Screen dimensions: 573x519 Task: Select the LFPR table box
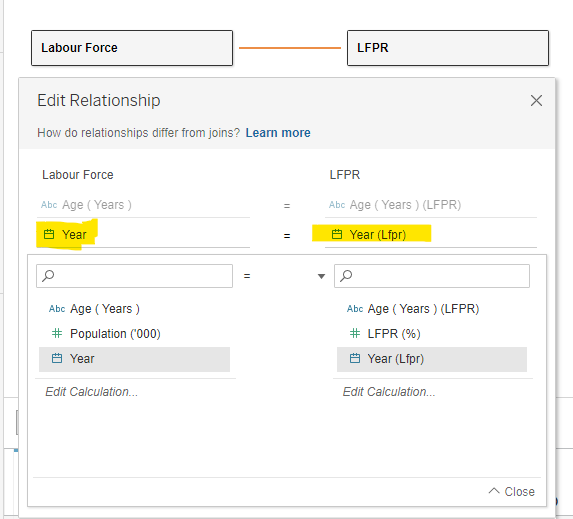coord(448,48)
